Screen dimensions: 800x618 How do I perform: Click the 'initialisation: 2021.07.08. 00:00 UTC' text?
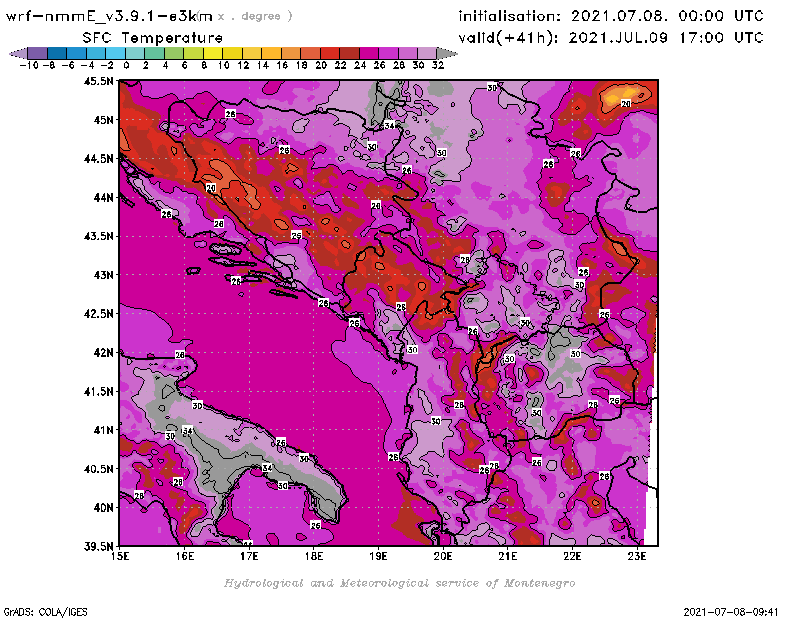pyautogui.click(x=611, y=16)
